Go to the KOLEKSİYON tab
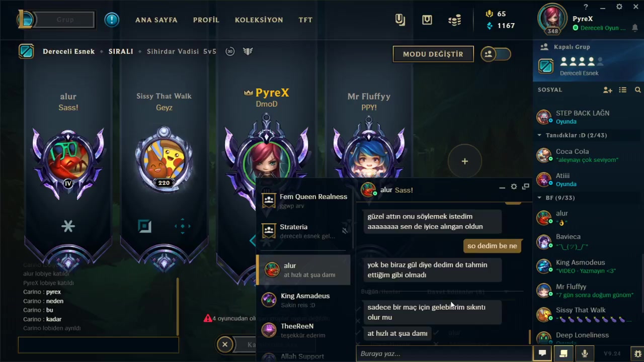 259,20
